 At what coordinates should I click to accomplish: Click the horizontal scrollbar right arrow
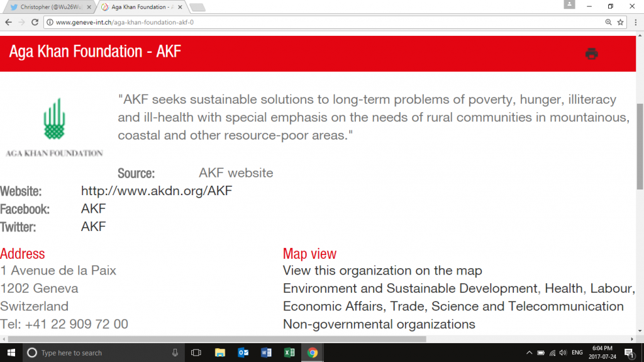(632, 339)
